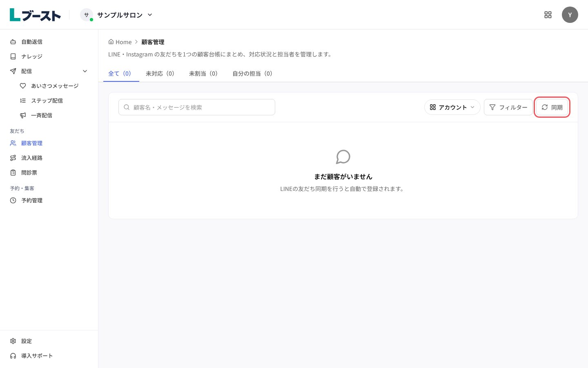Click the paper plane icon beside 配信
The height and width of the screenshot is (368, 588).
point(13,71)
